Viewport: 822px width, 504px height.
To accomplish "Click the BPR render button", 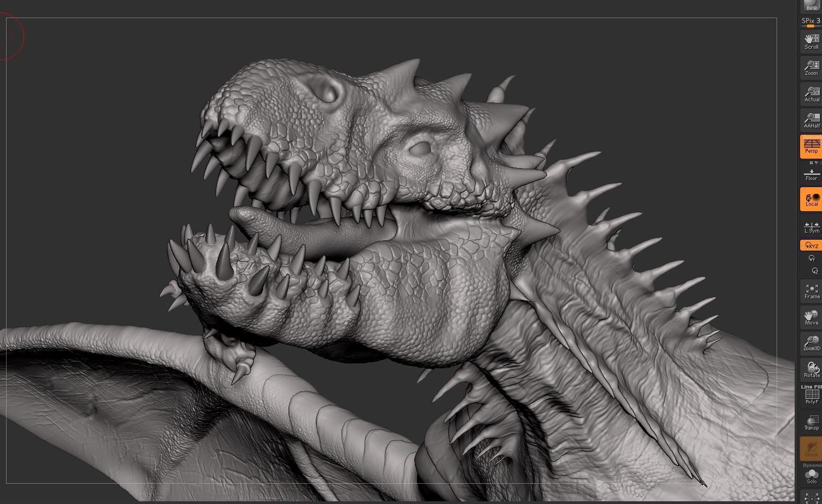I will [811, 5].
